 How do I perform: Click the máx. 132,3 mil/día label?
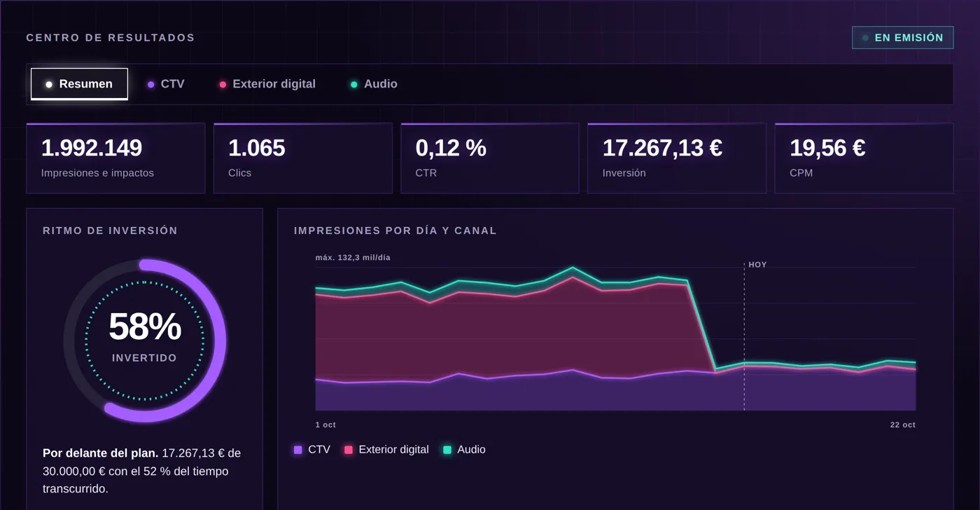pyautogui.click(x=353, y=258)
